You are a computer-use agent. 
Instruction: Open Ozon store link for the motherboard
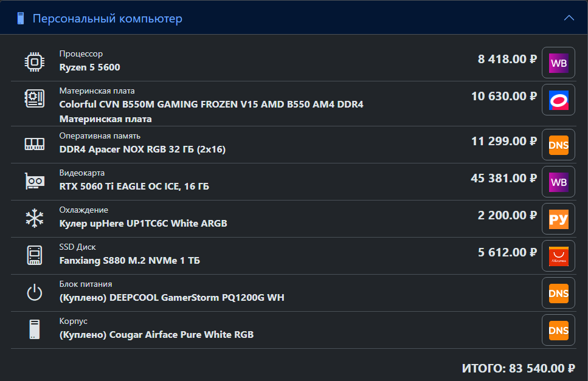(x=558, y=100)
